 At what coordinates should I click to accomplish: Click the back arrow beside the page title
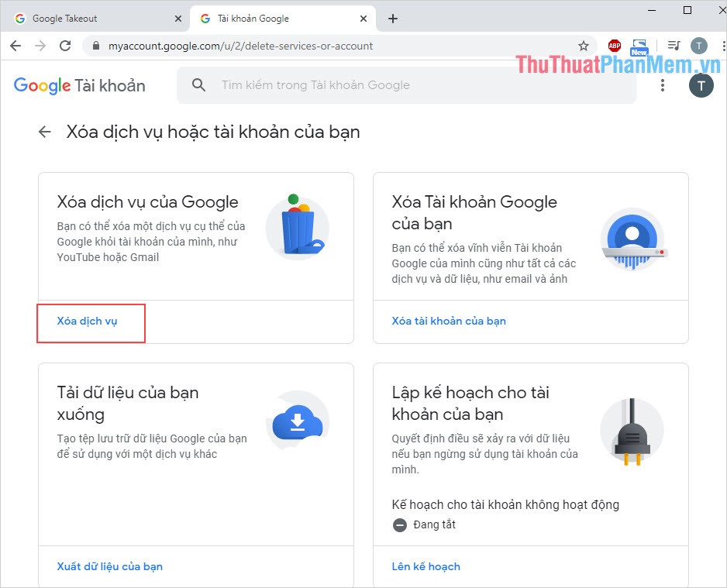[x=44, y=132]
